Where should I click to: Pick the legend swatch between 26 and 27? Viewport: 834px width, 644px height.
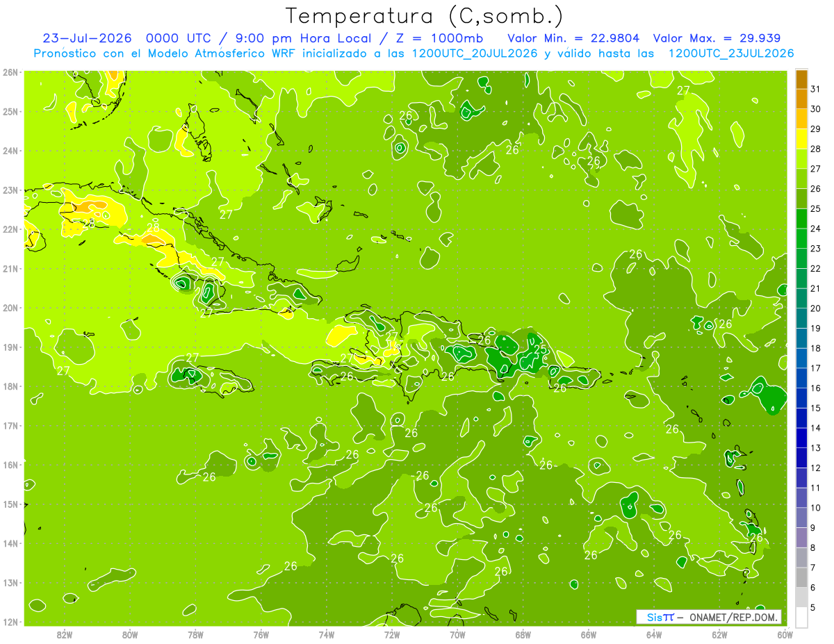(801, 179)
